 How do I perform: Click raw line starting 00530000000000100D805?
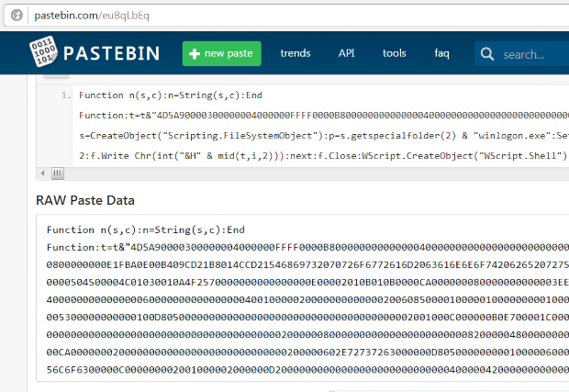point(307,318)
